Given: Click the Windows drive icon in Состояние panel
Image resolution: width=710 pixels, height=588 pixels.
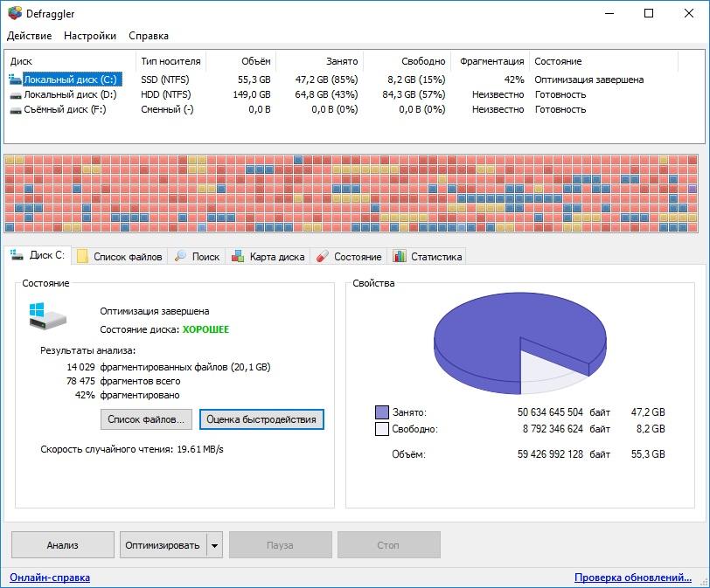Looking at the screenshot, I should tap(47, 316).
